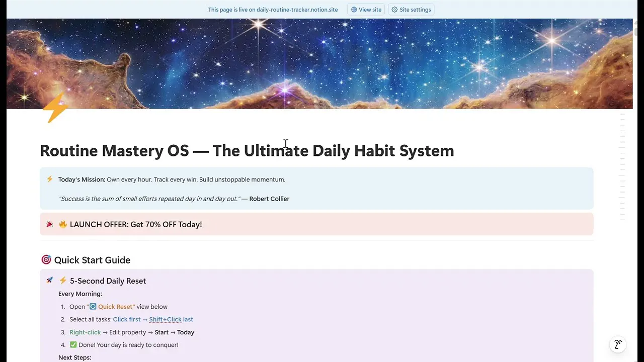Image resolution: width=644 pixels, height=362 pixels.
Task: Click the Start → Today text in step 3
Action: [175, 332]
